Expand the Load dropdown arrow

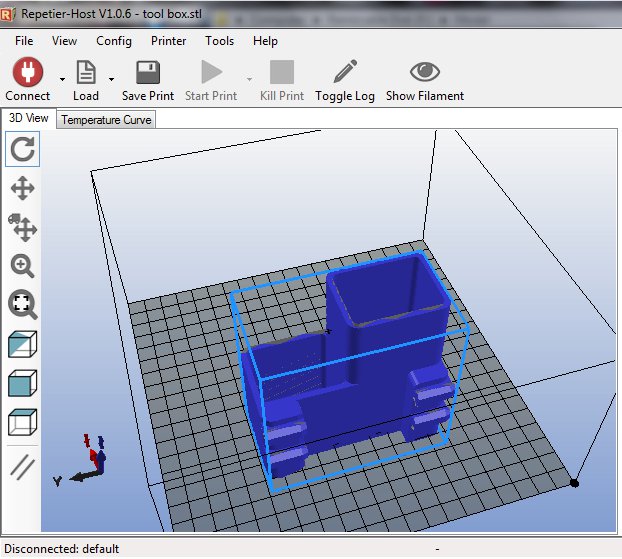pos(111,78)
